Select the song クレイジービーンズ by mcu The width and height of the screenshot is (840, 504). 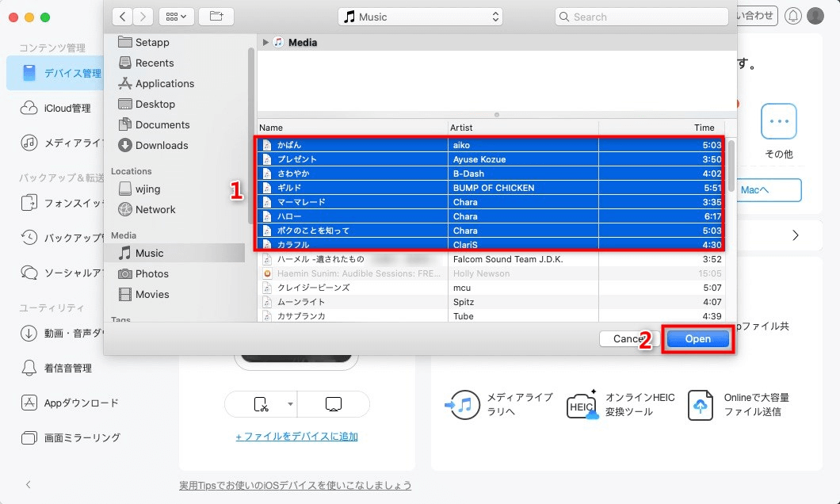click(490, 288)
